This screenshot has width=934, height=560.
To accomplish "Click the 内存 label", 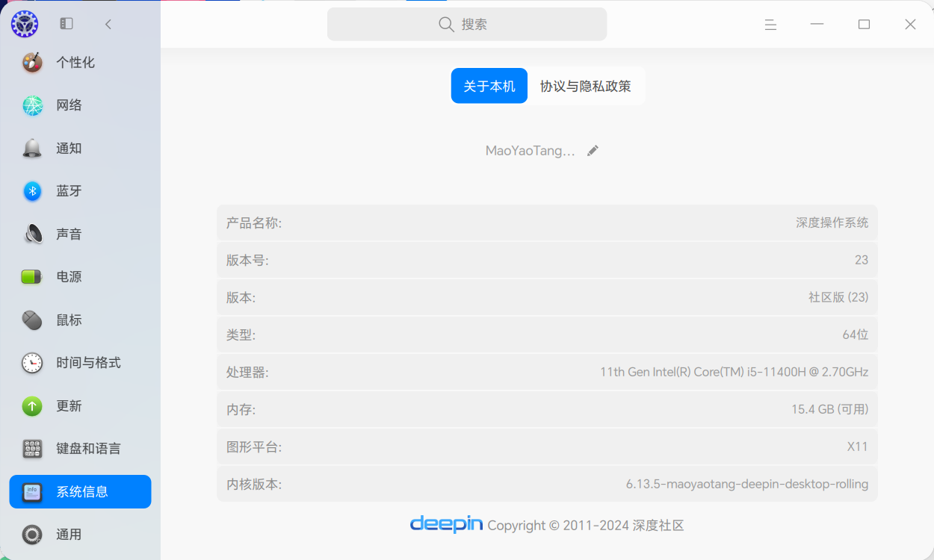I will [241, 410].
